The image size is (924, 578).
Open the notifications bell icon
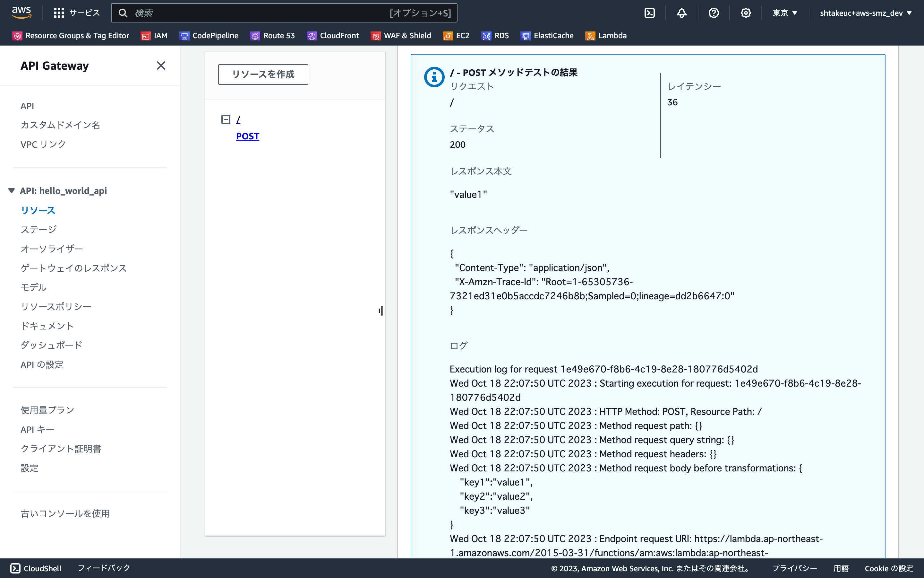coord(681,13)
